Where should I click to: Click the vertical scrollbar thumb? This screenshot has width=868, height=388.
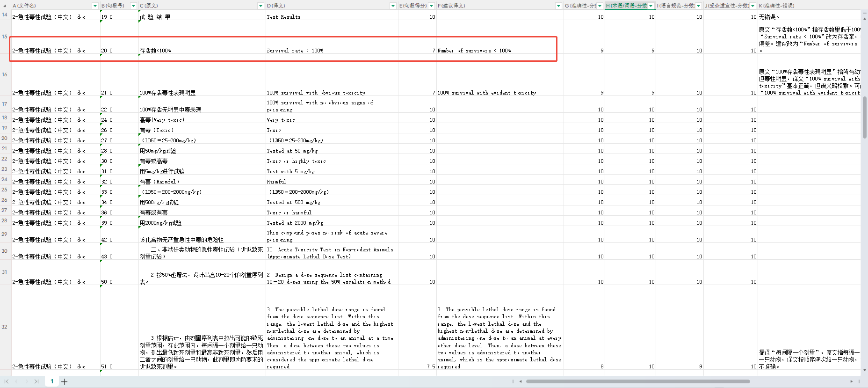point(864,117)
